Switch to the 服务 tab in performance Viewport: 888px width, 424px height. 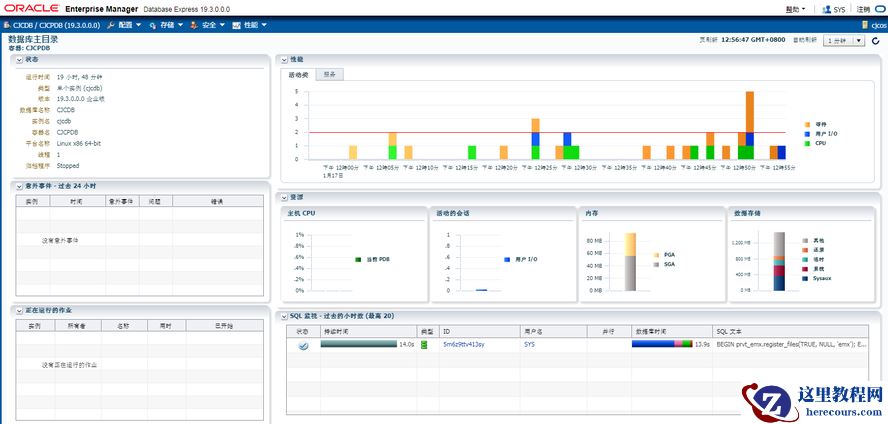(330, 75)
